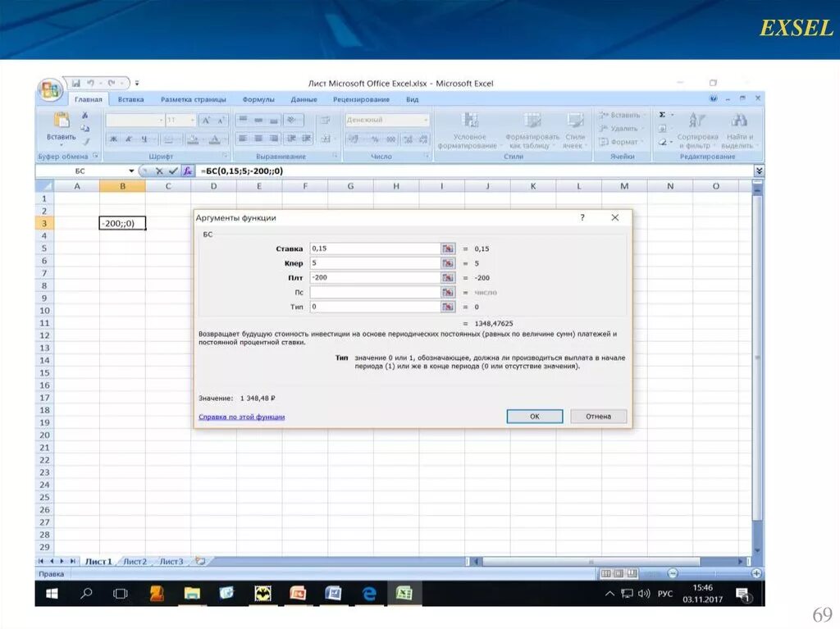Viewport: 840px width, 629px height.
Task: Open Справка по этой функции link
Action: (242, 417)
